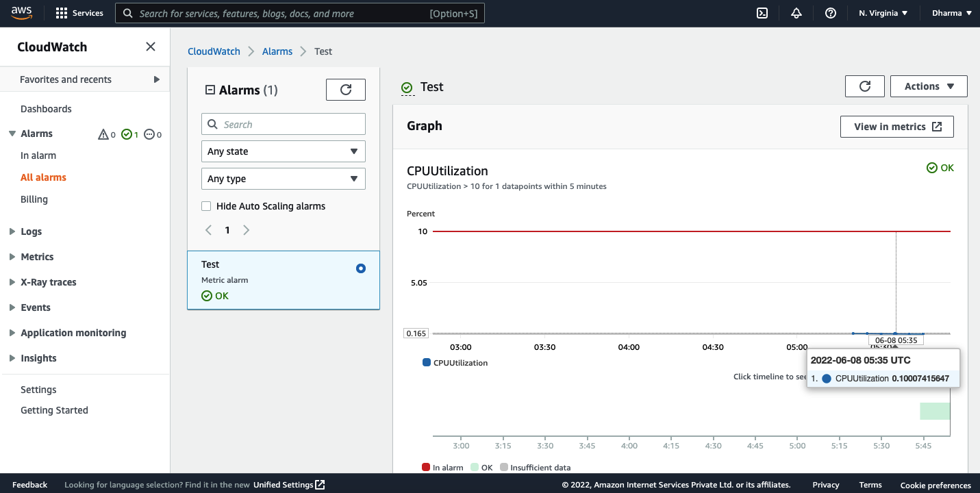980x493 pixels.
Task: Click the Alarms breadcrumb link
Action: pos(277,51)
